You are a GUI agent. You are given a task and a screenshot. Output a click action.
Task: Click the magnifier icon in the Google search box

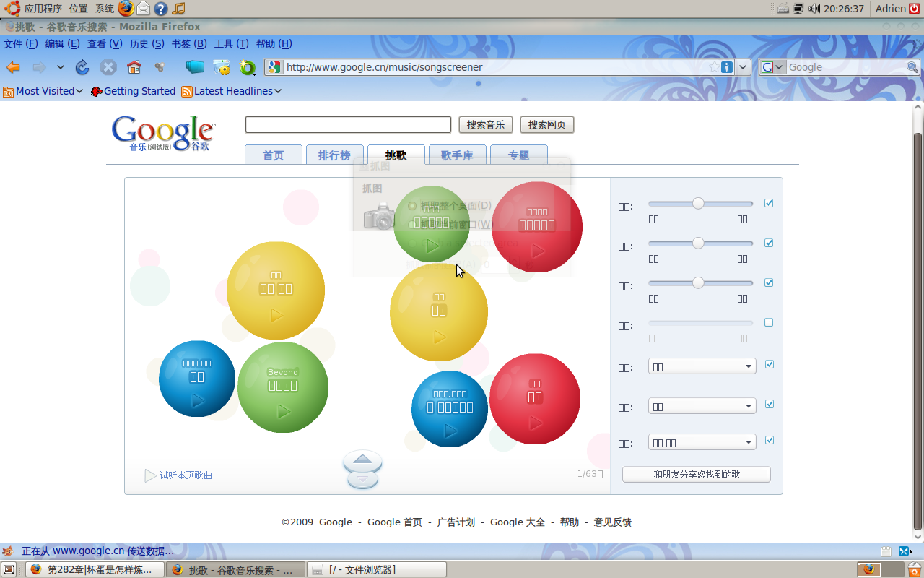coord(912,67)
